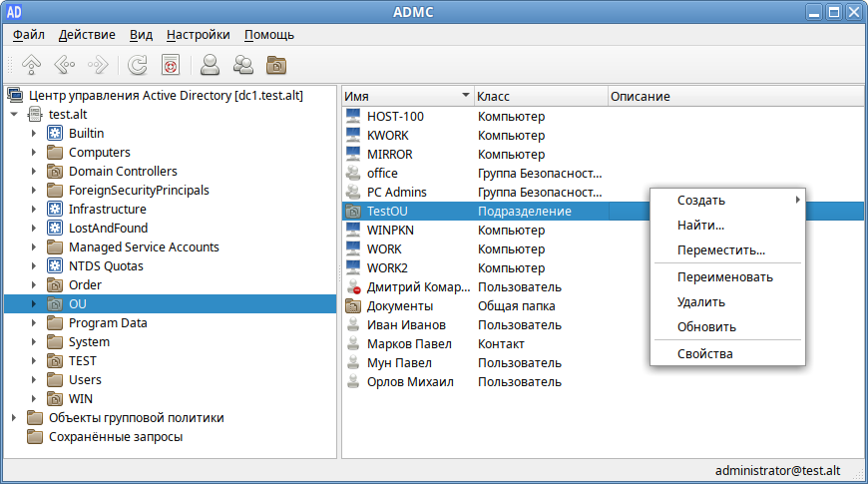Choose Обновить in context menu
The image size is (868, 484).
pyautogui.click(x=727, y=326)
